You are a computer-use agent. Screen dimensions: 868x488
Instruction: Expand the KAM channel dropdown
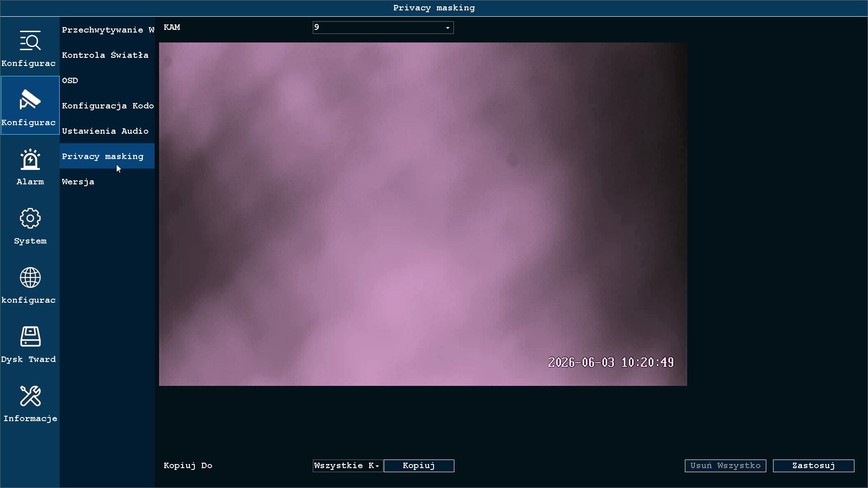(x=383, y=28)
